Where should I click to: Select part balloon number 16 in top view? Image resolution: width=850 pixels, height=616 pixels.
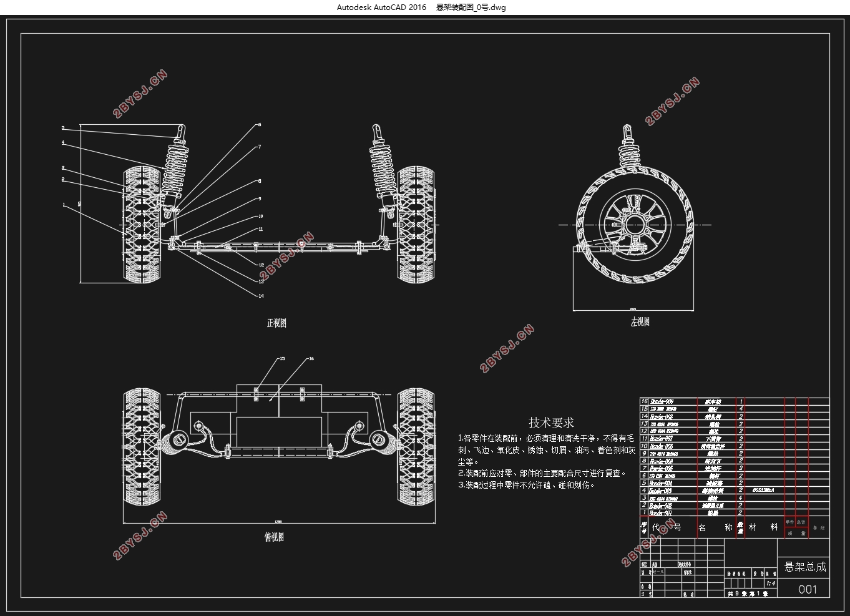click(x=311, y=359)
